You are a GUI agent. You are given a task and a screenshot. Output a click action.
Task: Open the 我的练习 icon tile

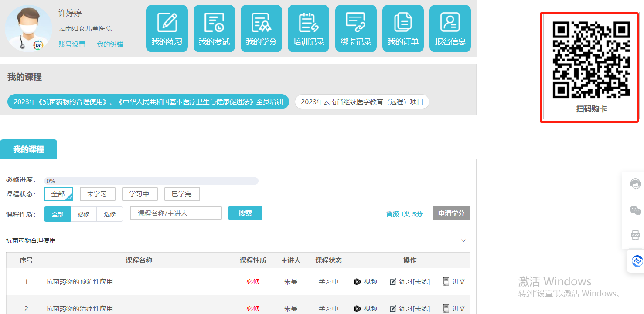click(167, 29)
